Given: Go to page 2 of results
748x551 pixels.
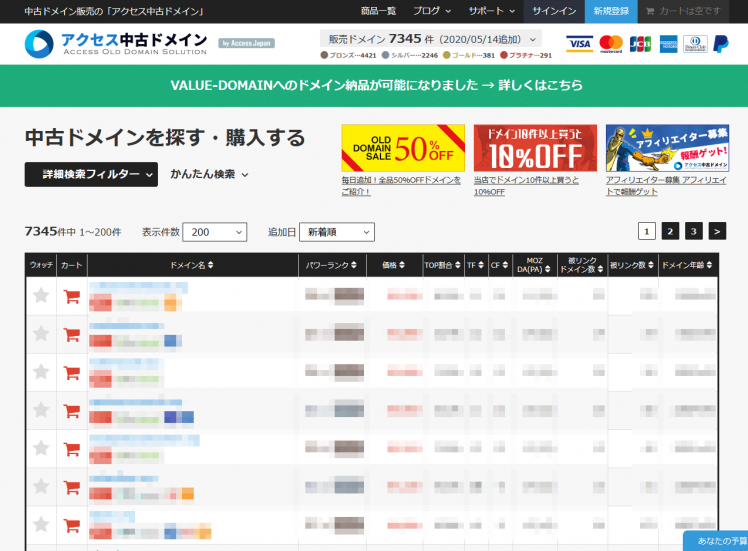Looking at the screenshot, I should click(x=670, y=231).
